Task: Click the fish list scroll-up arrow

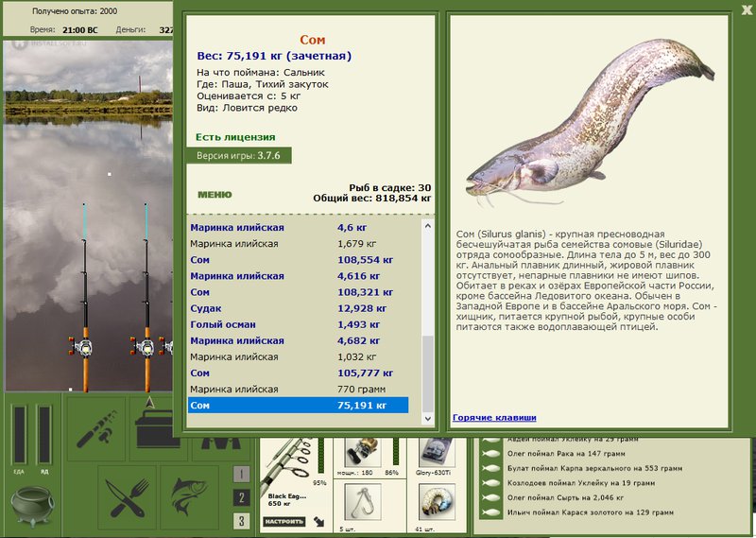Action: [x=428, y=226]
